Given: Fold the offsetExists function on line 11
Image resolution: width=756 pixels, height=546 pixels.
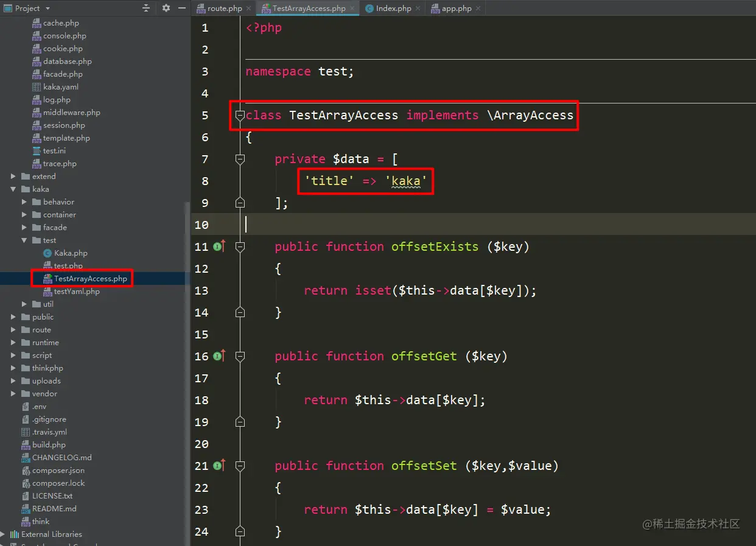Looking at the screenshot, I should [240, 247].
